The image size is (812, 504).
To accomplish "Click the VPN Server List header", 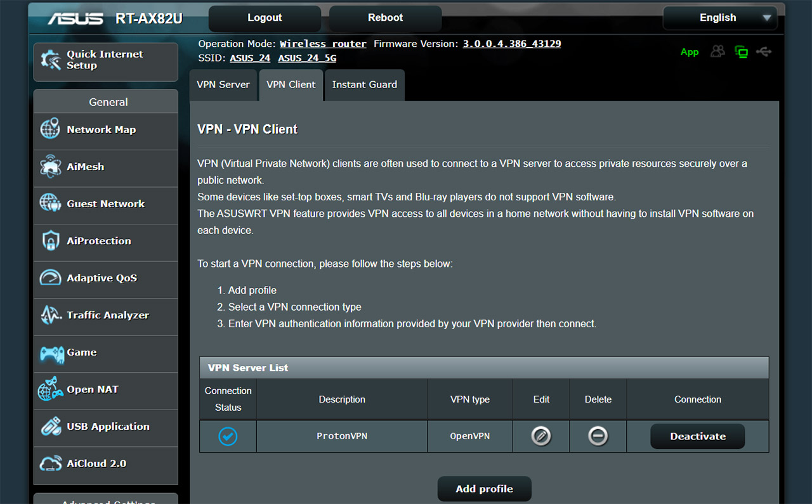I will coord(484,368).
